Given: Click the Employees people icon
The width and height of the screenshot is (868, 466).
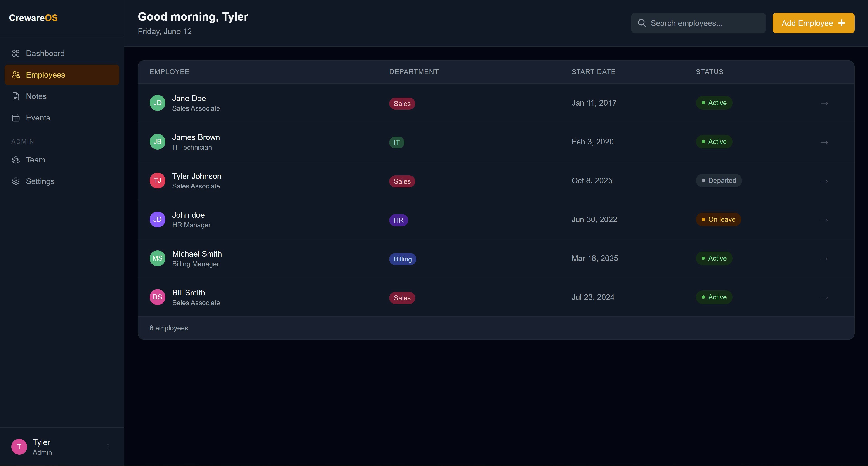Looking at the screenshot, I should point(16,75).
